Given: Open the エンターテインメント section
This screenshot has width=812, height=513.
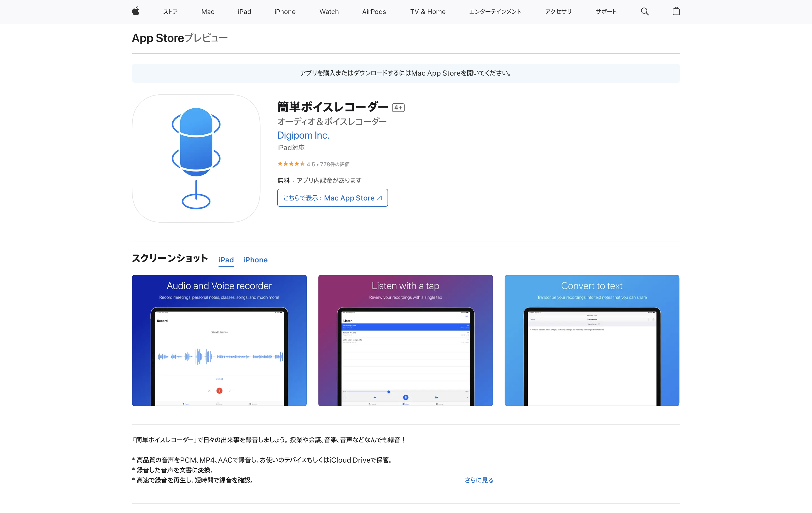Looking at the screenshot, I should pyautogui.click(x=495, y=11).
